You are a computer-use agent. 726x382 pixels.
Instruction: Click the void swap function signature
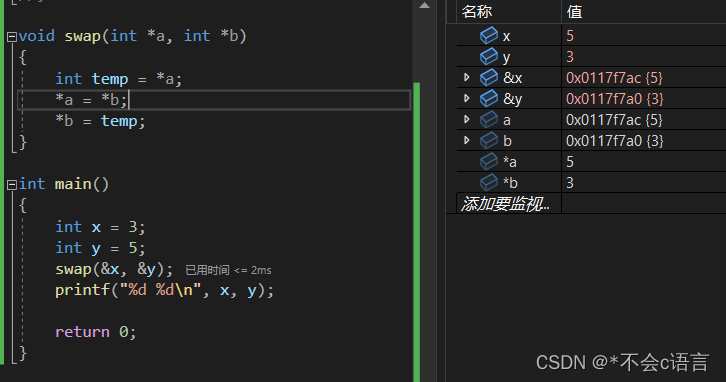pyautogui.click(x=132, y=36)
